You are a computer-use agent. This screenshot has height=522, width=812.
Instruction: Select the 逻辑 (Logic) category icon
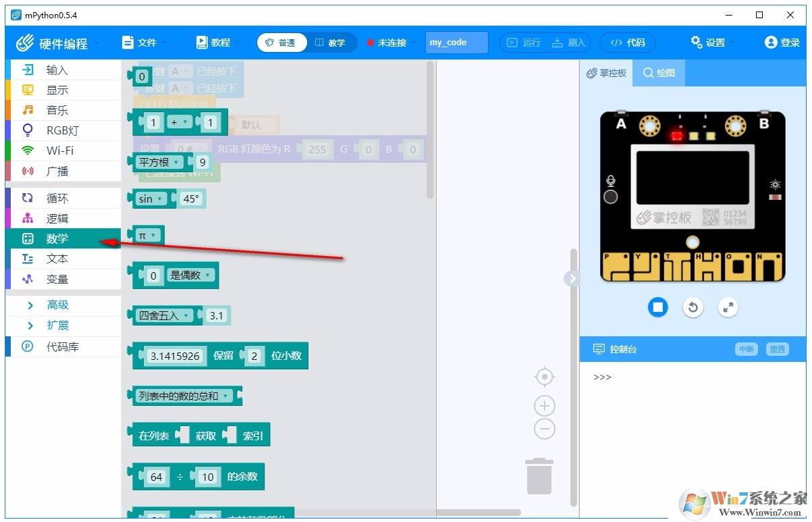[x=57, y=217]
